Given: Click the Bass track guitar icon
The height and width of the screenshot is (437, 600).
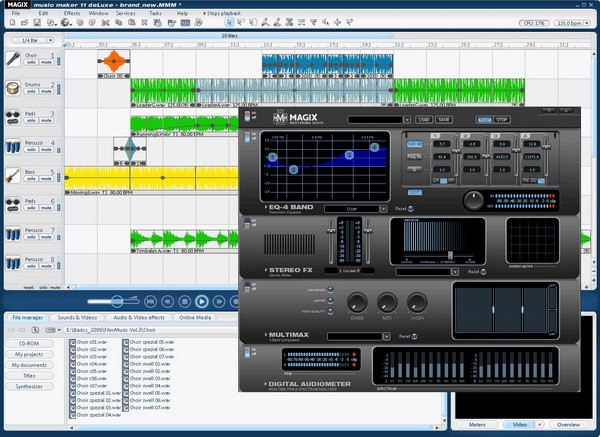Looking at the screenshot, I should 13,176.
